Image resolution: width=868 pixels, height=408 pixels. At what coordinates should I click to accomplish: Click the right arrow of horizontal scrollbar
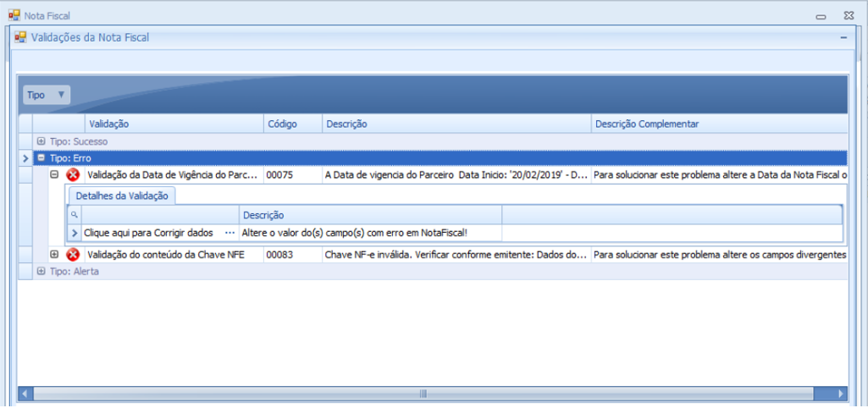[x=841, y=394]
